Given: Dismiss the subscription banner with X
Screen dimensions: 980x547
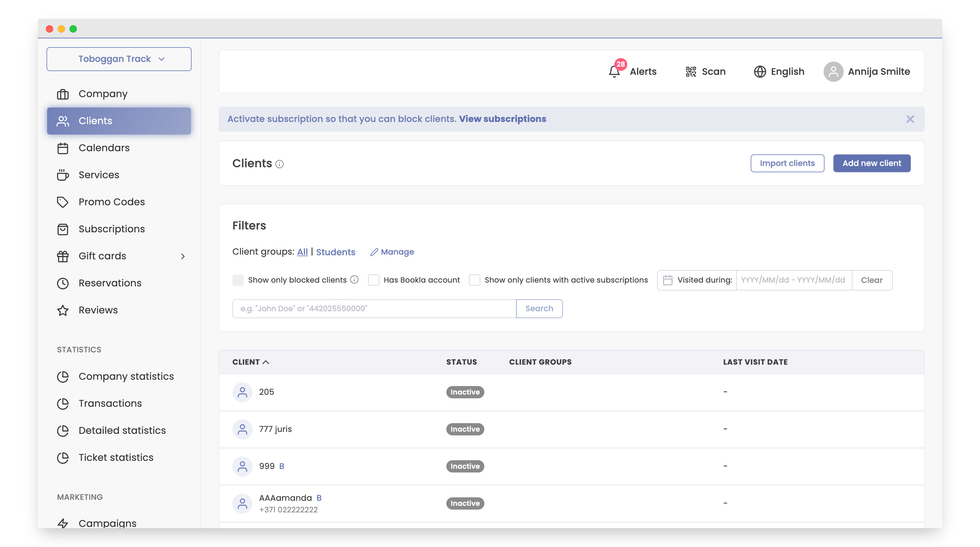Looking at the screenshot, I should (x=910, y=119).
